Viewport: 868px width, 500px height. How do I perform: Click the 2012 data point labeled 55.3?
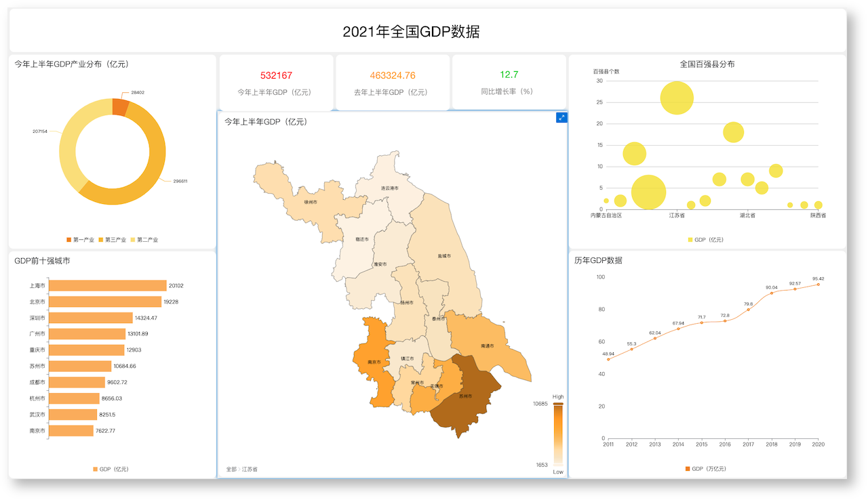tap(632, 349)
